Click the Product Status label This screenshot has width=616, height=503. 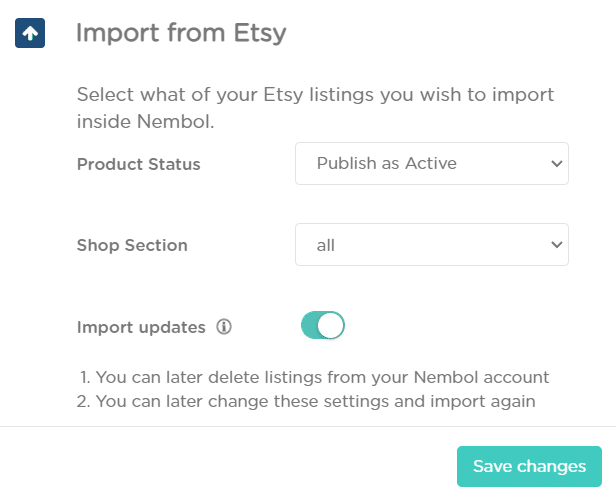(139, 164)
